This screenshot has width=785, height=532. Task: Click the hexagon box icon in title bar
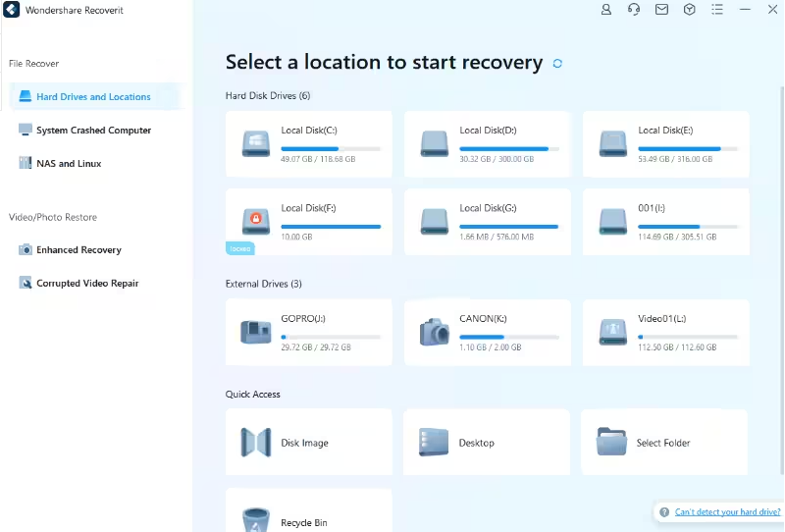point(690,10)
